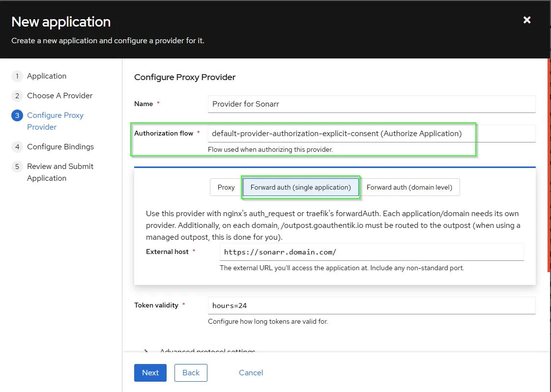Viewport: 551px width, 392px height.
Task: Select the Configure Proxy Provider step
Action: 55,121
